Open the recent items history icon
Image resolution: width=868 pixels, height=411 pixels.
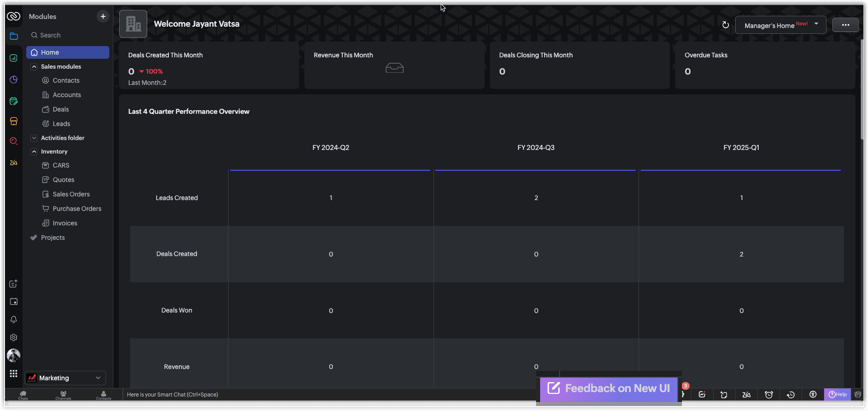[x=791, y=395]
